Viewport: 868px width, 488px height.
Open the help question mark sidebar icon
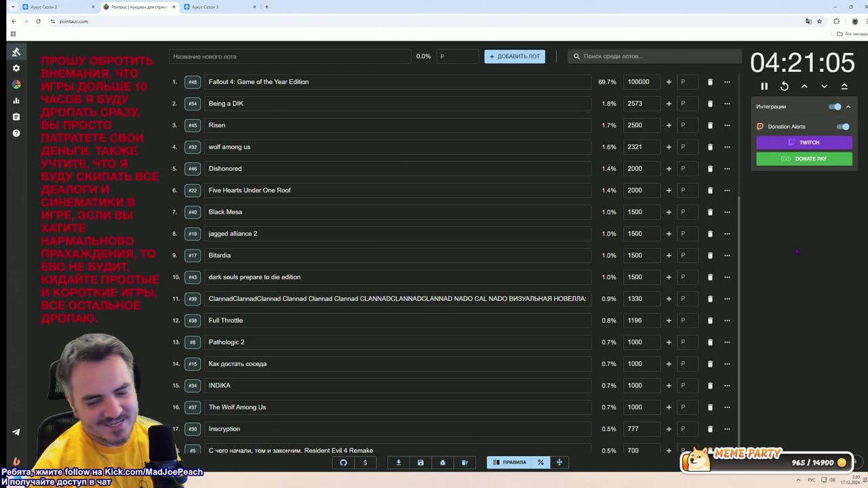(x=16, y=133)
